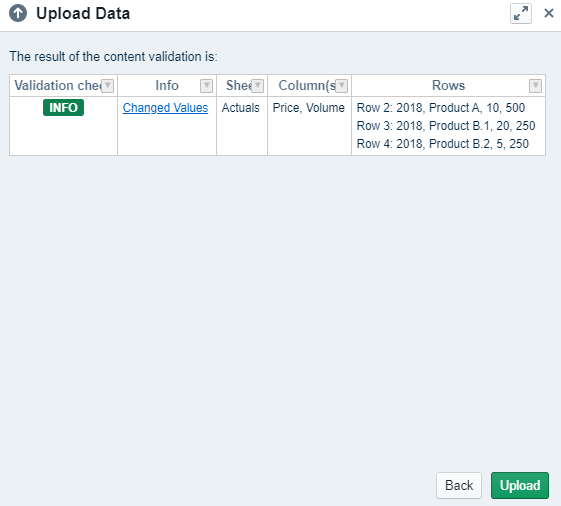
Task: Click the Row 2 Product A entry
Action: point(441,108)
